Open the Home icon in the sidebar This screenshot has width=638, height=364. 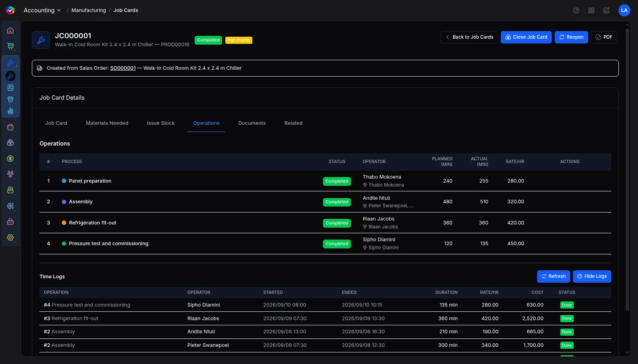point(10,31)
